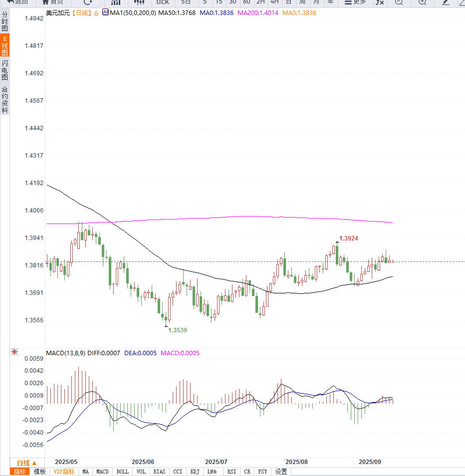The width and height of the screenshot is (465, 476).
Task: Toggle the MA1 indicator icon in chart header
Action: click(x=105, y=12)
